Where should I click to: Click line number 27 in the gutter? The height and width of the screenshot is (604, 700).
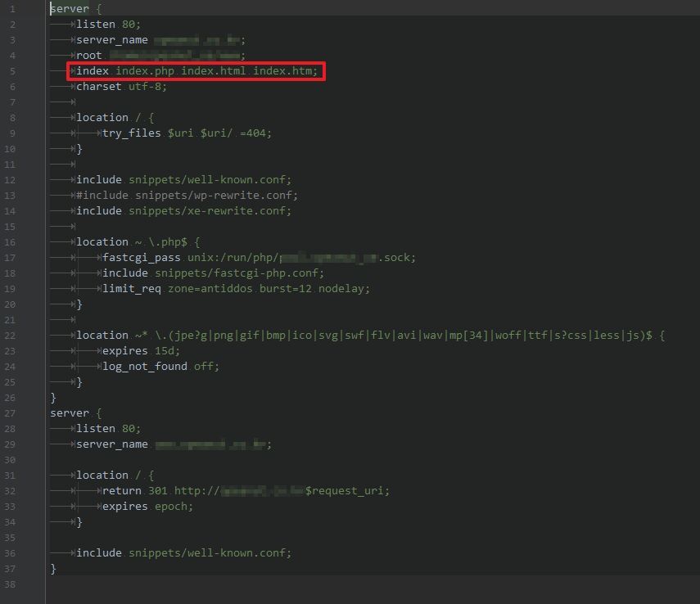point(10,413)
